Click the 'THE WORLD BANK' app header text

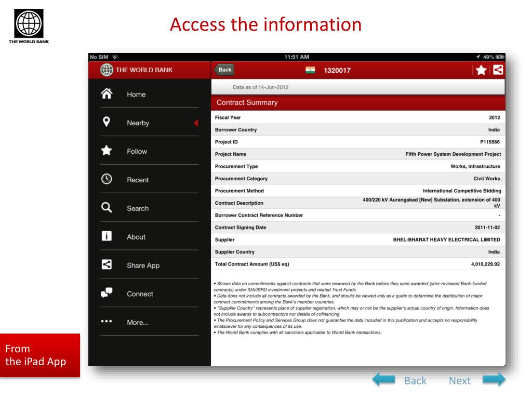point(144,70)
